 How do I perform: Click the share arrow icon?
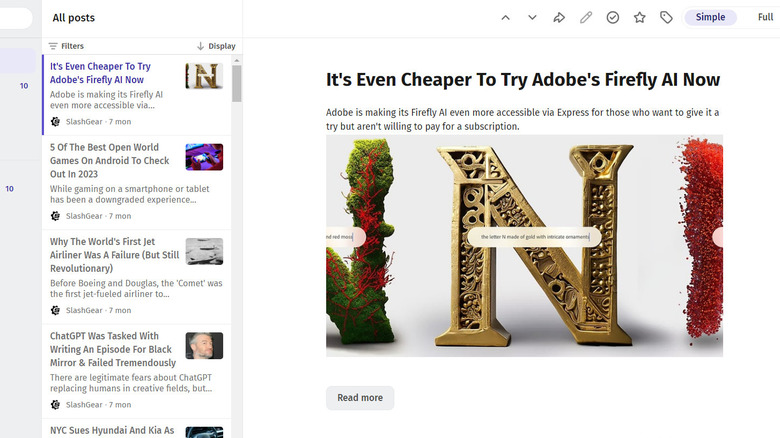pos(559,18)
